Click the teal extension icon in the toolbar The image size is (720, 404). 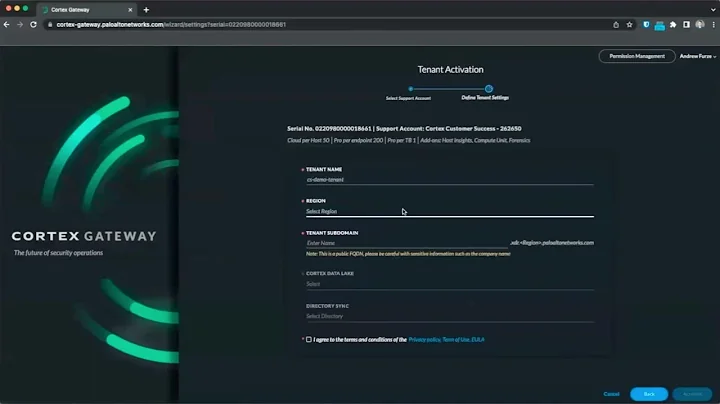659,26
